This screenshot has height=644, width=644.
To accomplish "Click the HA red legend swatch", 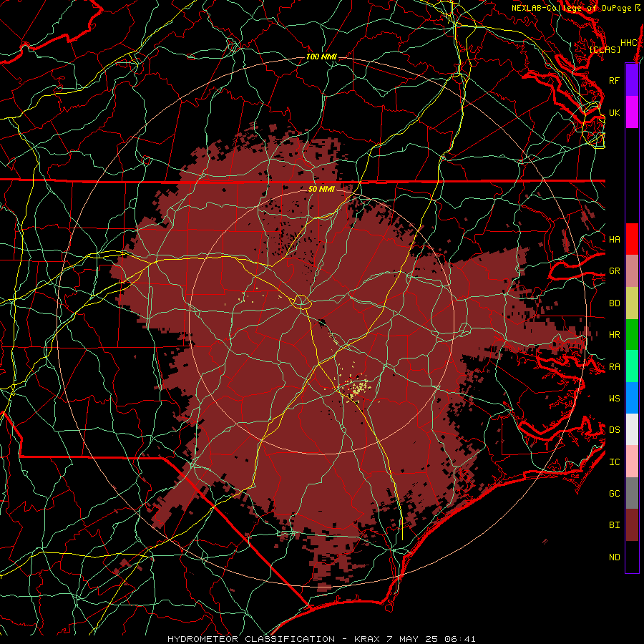I will point(632,239).
